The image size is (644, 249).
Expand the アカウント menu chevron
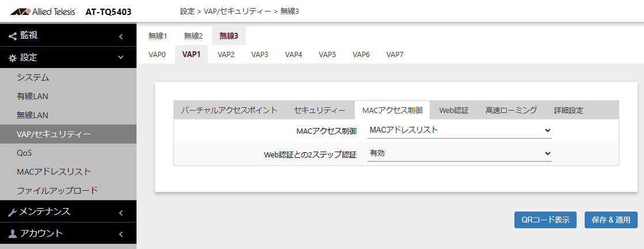(x=121, y=234)
